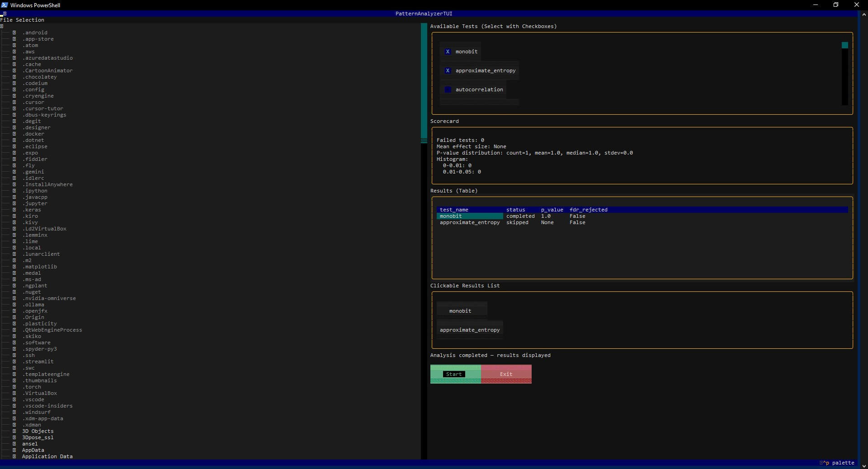Open the command palette in footer
Image resolution: width=868 pixels, height=469 pixels.
pyautogui.click(x=837, y=463)
